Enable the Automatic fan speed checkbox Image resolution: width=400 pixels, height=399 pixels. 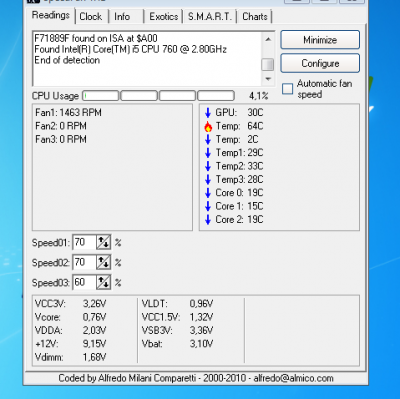(287, 89)
